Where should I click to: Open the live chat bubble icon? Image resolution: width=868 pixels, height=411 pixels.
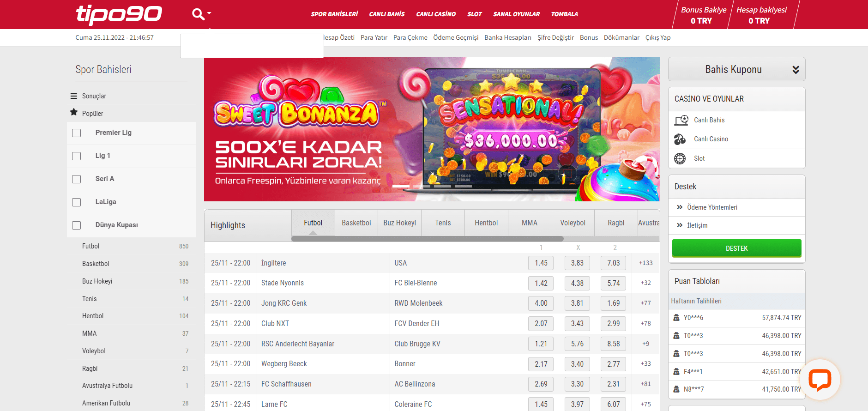tap(820, 380)
